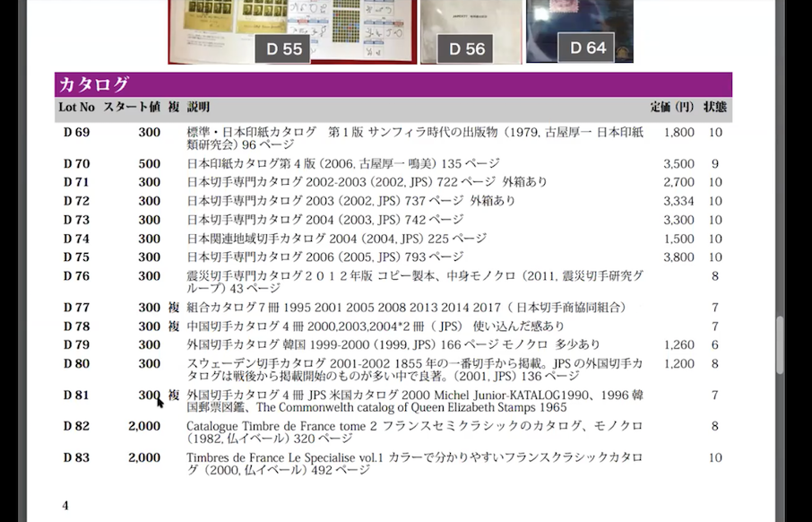Select lot number D 76

[x=76, y=276]
